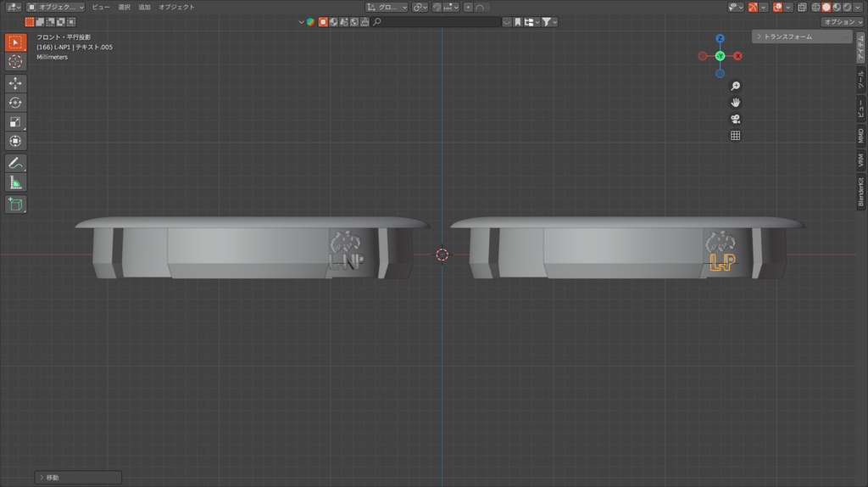Image resolution: width=868 pixels, height=487 pixels.
Task: Open the pivot point dropdown
Action: pos(420,7)
